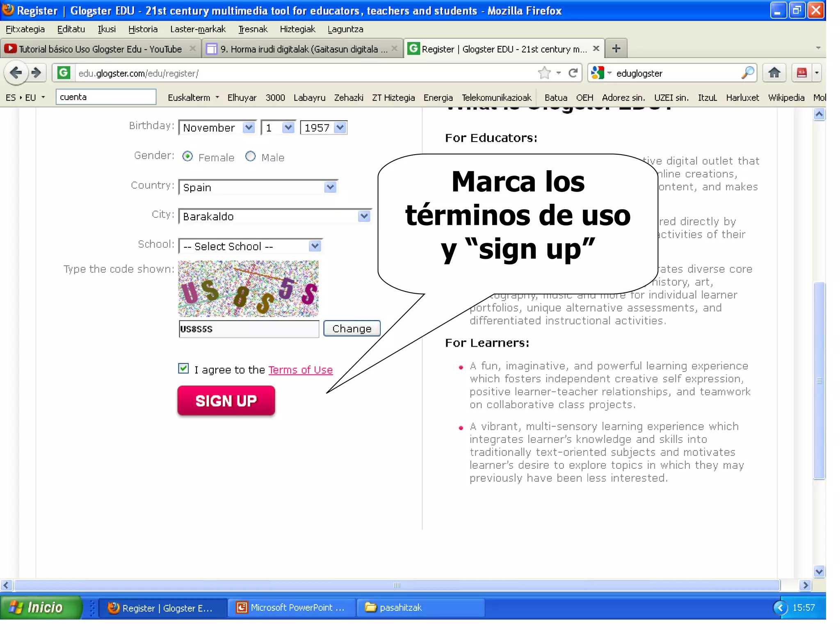Open the Elhuyar bookmark
Screen dimensions: 840x630
pos(242,97)
